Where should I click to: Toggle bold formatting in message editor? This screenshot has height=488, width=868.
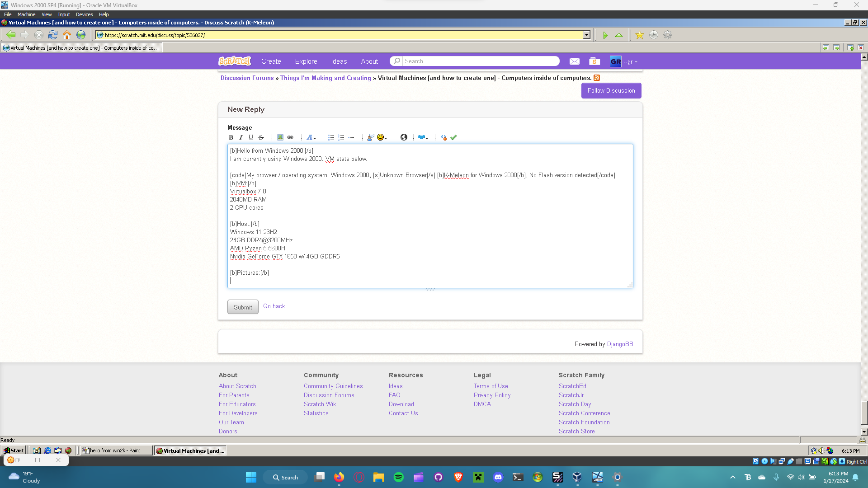click(231, 137)
